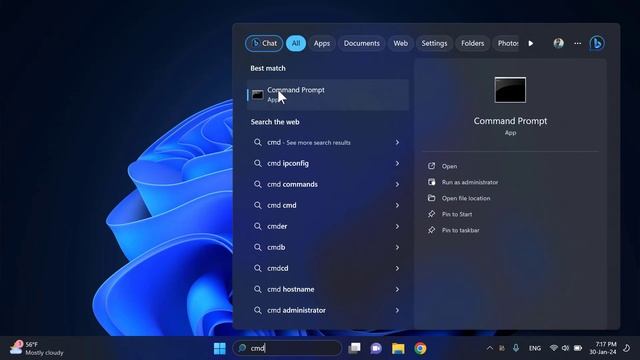Select web suggestion 'cmd commands'
Screen dimensions: 640x360
328,184
